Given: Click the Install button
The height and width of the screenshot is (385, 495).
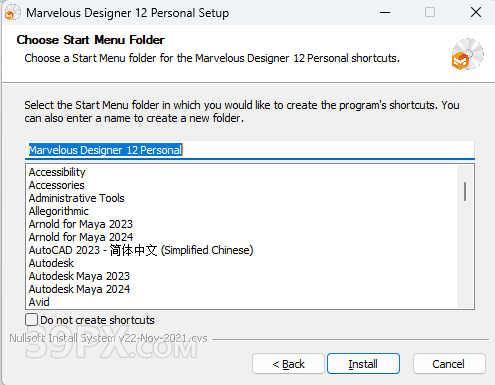Looking at the screenshot, I should [363, 364].
